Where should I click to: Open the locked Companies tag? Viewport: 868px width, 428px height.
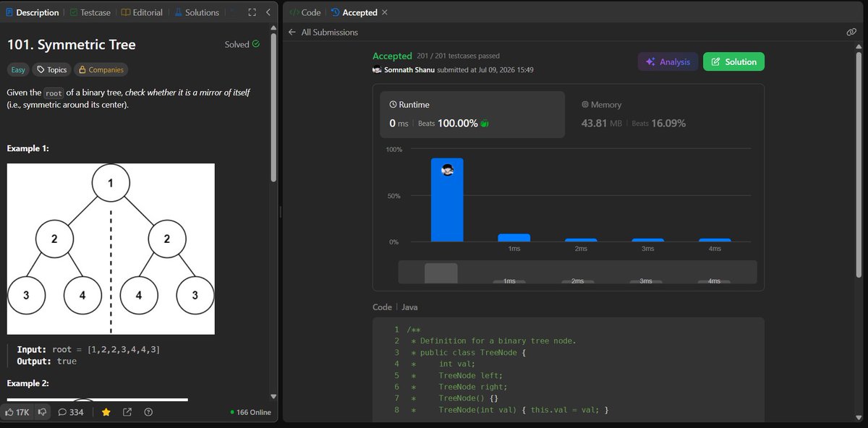[x=101, y=70]
